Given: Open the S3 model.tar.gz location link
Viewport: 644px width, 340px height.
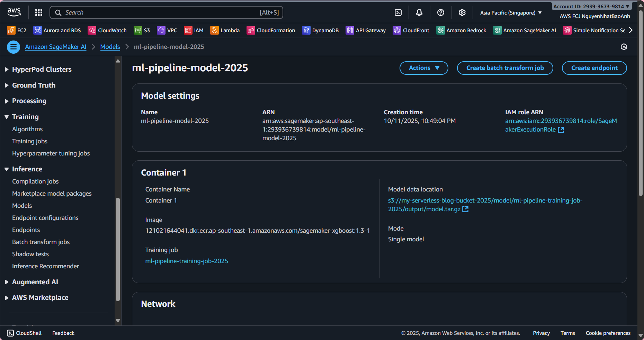Looking at the screenshot, I should click(x=485, y=205).
